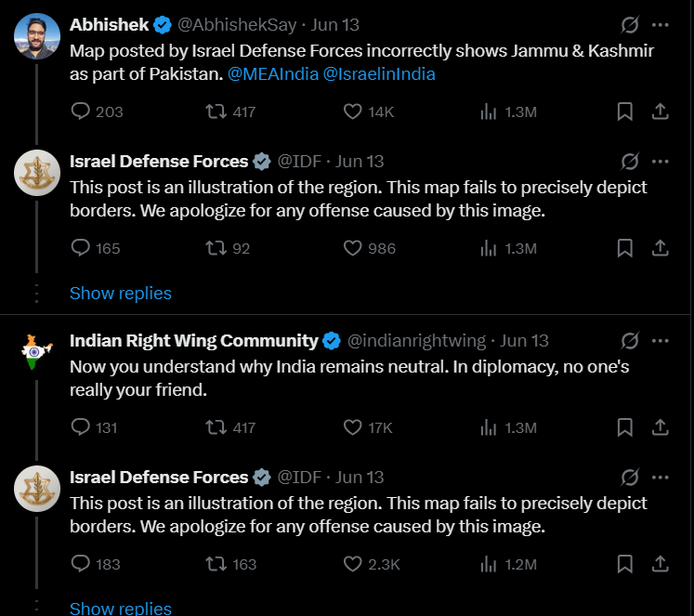This screenshot has height=616, width=694.
Task: View analytics of Indian Right Wing Community post
Action: tap(489, 427)
